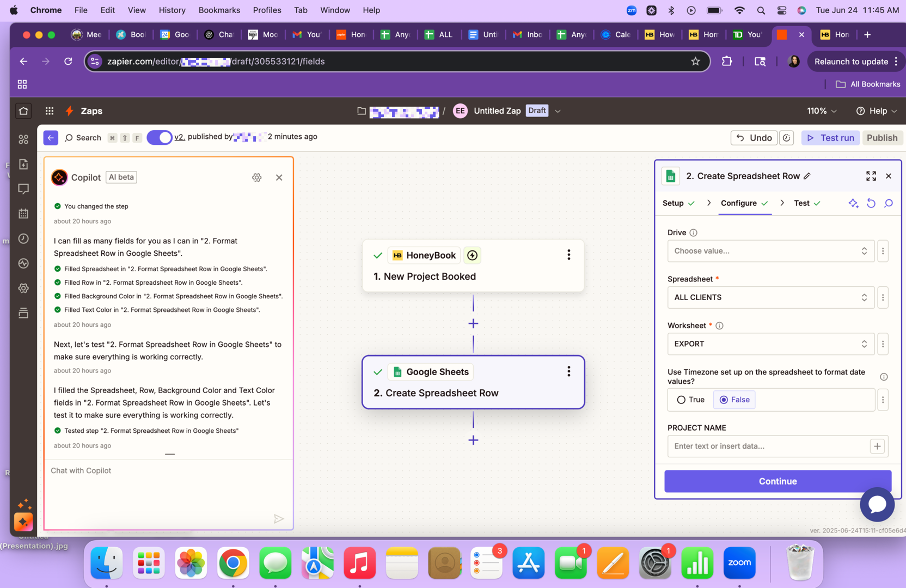Expand step panel to fullscreen
This screenshot has width=906, height=588.
(871, 176)
